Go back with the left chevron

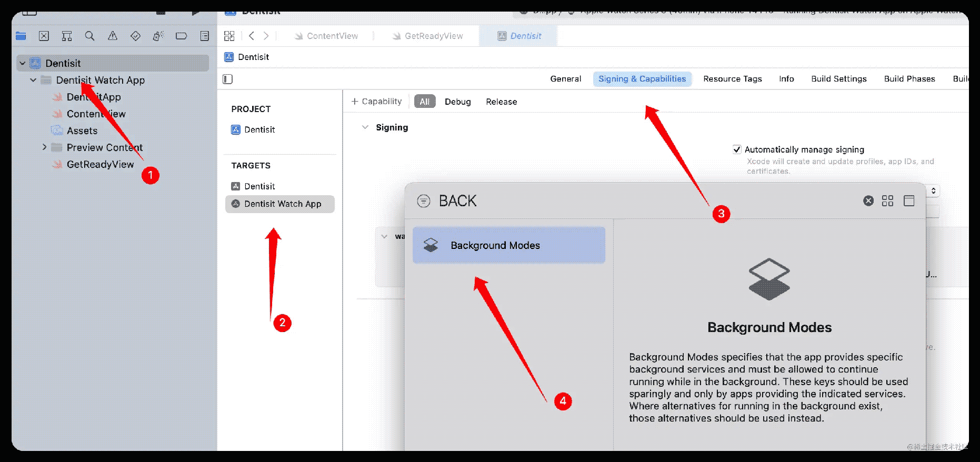coord(252,36)
